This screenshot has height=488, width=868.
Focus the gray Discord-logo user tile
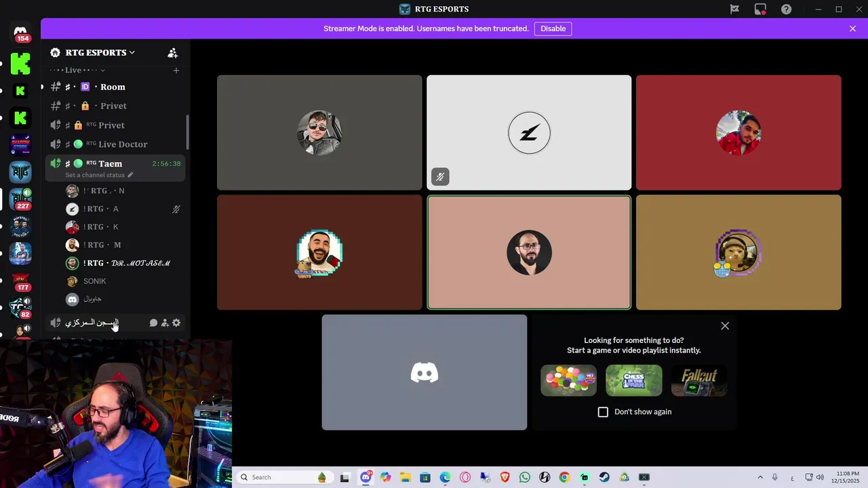tap(425, 372)
